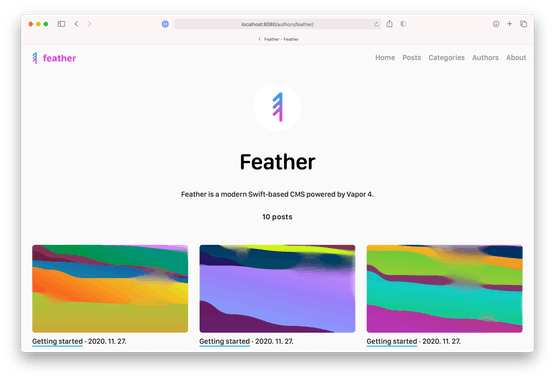Open the About menu item
Screen dimensions: 555x380
coord(516,58)
